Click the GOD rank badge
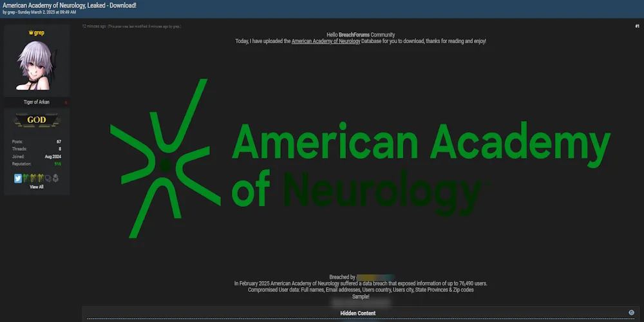The width and height of the screenshot is (644, 322). tap(37, 120)
